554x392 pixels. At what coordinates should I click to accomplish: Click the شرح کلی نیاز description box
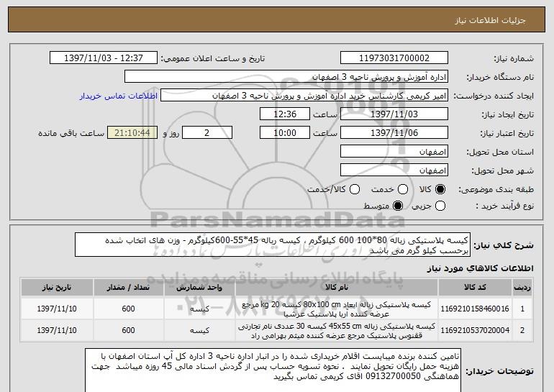pos(273,245)
